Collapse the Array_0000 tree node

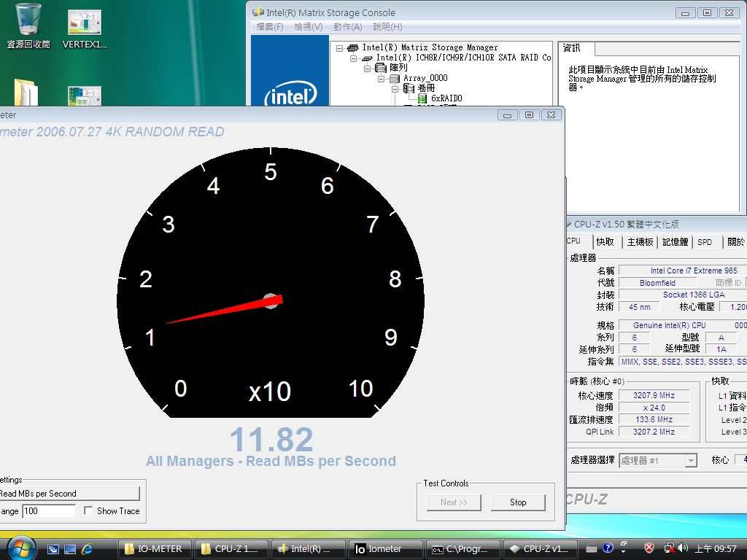point(381,79)
